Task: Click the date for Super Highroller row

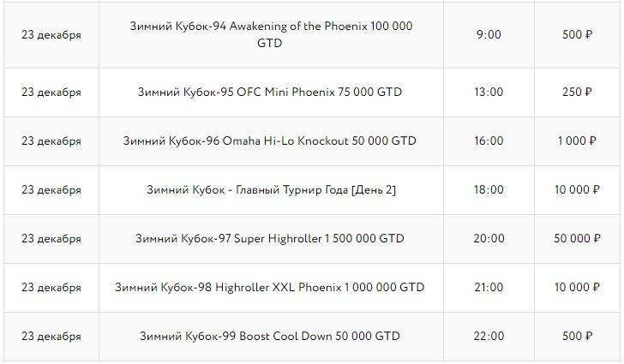Action: 51,238
